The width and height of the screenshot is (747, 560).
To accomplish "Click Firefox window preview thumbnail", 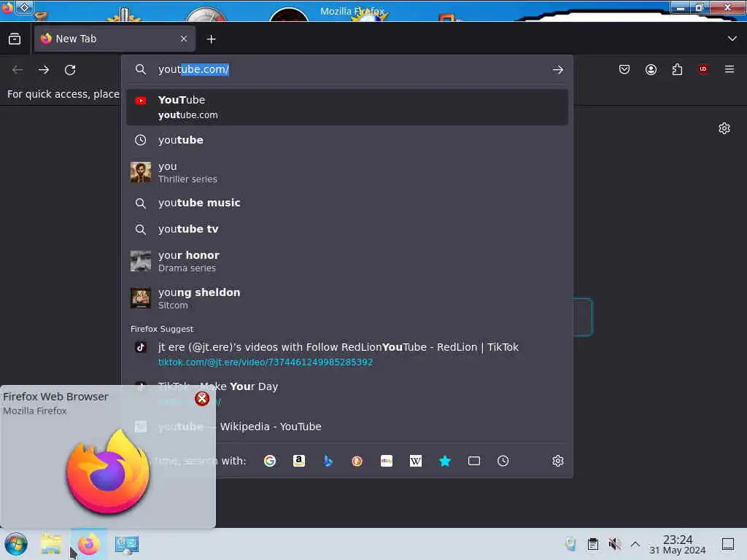I will pyautogui.click(x=108, y=472).
